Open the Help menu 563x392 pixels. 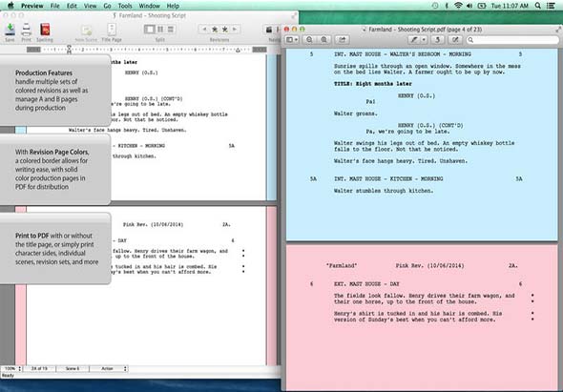point(173,6)
